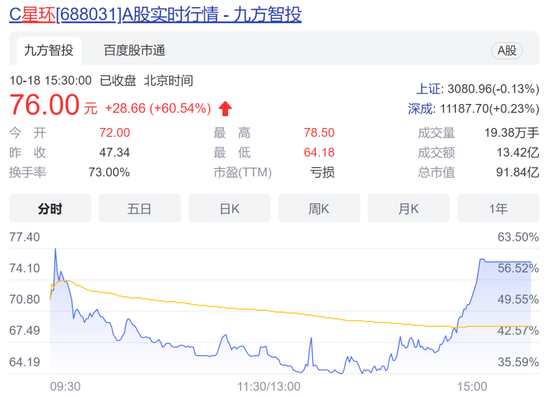550x397 pixels.
Task: Click the current price 76.00
Action: [45, 105]
